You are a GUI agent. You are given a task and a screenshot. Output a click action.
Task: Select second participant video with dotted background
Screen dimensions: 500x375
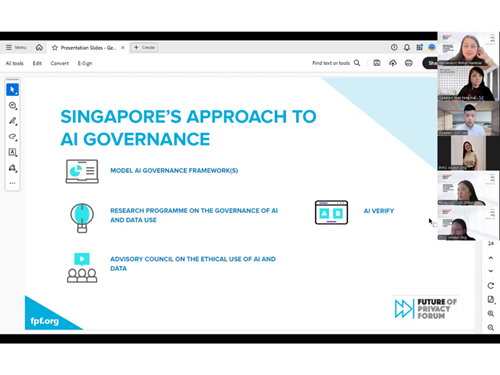[x=468, y=83]
